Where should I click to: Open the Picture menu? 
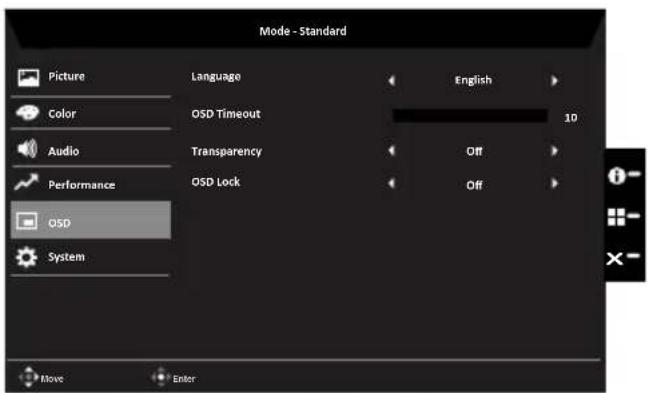(x=91, y=78)
